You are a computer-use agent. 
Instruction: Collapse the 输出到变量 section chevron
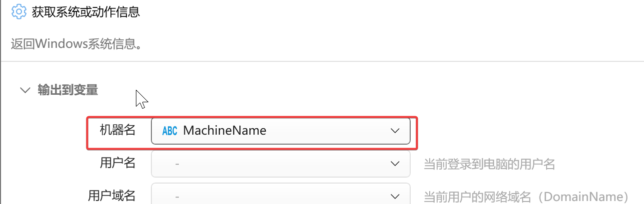24,90
